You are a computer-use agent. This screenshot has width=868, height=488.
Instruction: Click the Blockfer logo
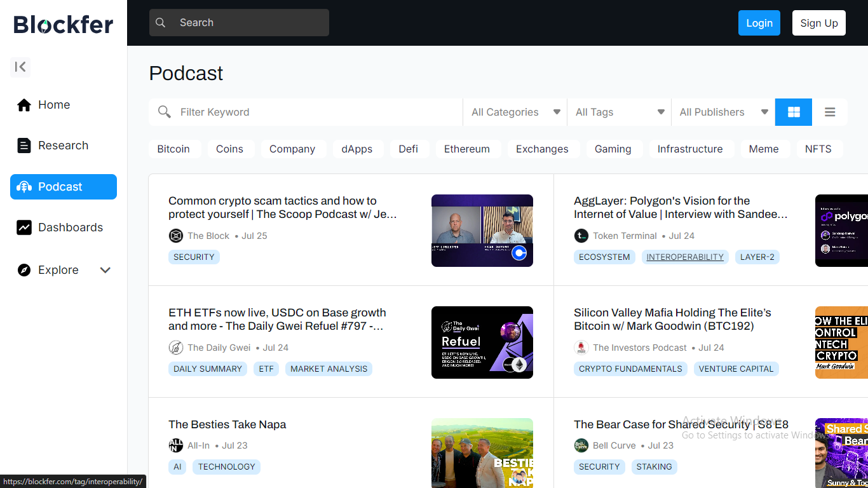tap(64, 24)
